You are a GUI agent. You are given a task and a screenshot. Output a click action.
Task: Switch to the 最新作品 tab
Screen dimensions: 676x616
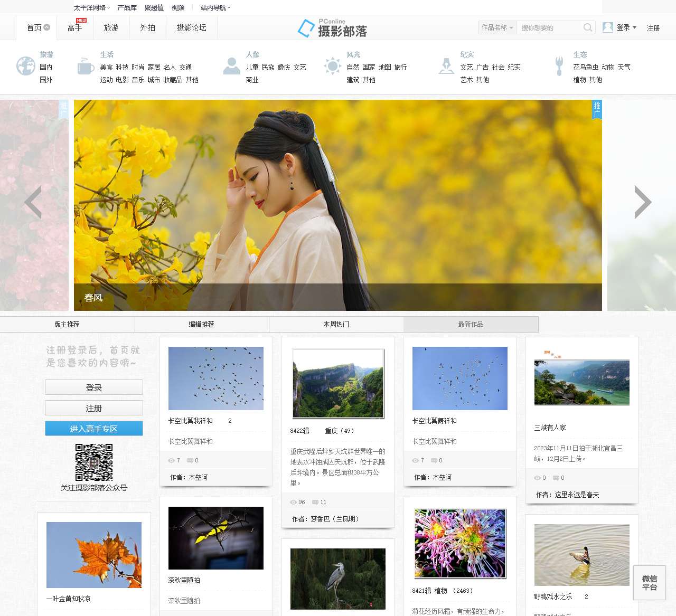coord(471,324)
